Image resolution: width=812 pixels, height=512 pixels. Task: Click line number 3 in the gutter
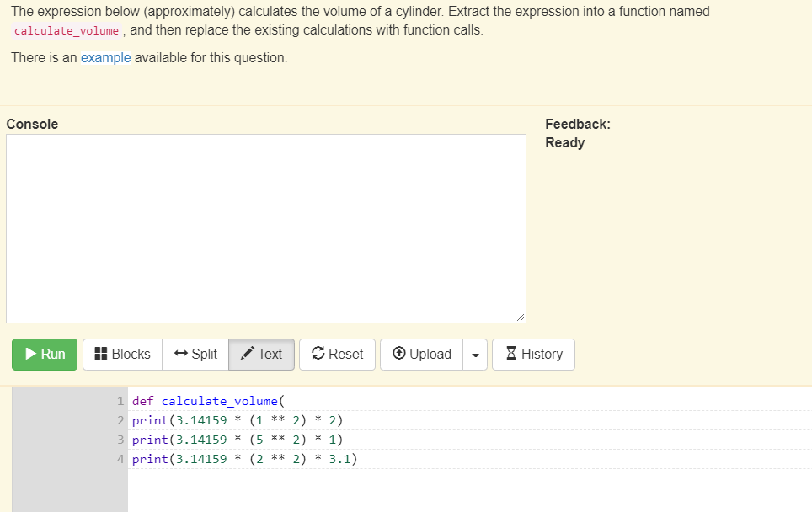[x=120, y=440]
